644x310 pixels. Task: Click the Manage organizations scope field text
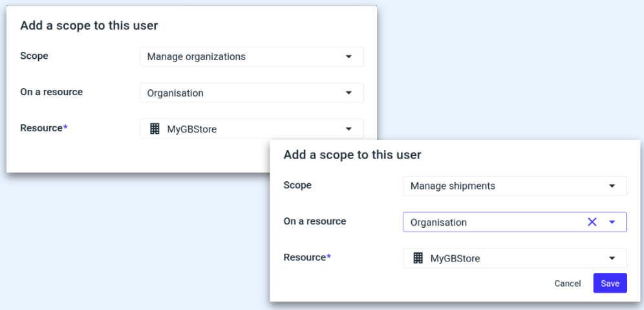[196, 57]
